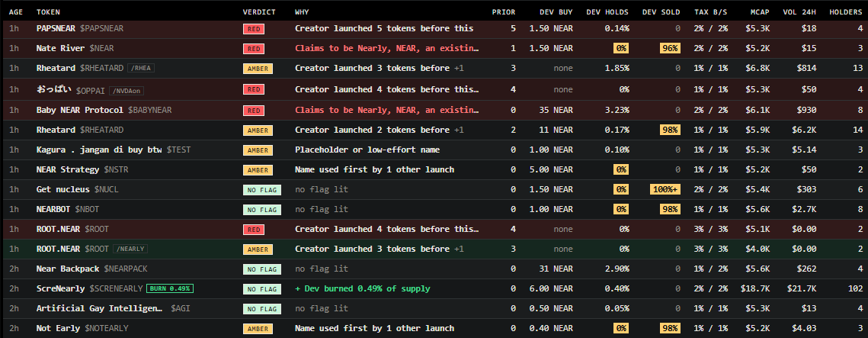Sort by the TOKEN column header

48,11
